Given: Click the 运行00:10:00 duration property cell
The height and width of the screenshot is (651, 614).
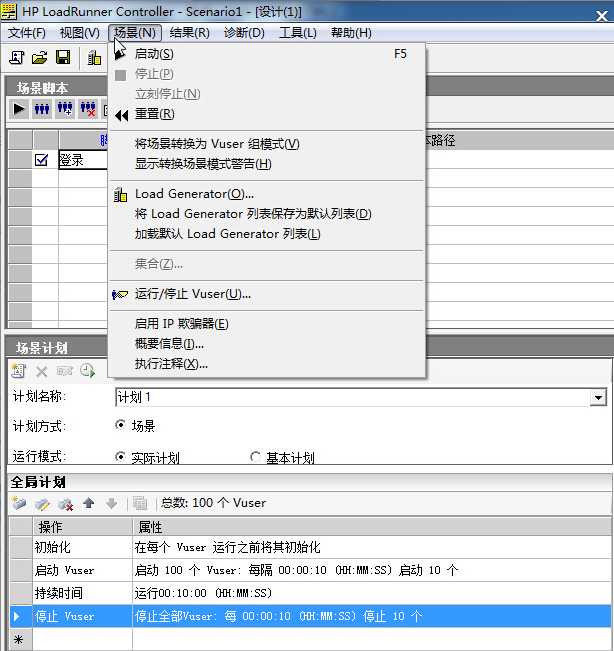Looking at the screenshot, I should pos(372,593).
